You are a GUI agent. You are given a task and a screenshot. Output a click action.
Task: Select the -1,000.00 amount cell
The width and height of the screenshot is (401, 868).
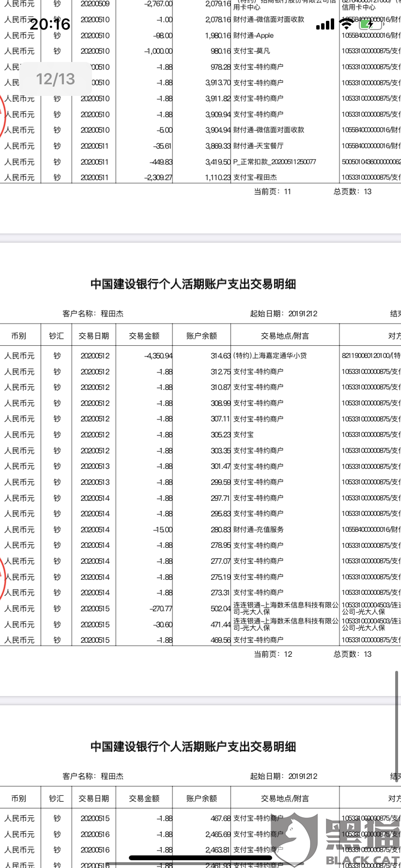[158, 51]
